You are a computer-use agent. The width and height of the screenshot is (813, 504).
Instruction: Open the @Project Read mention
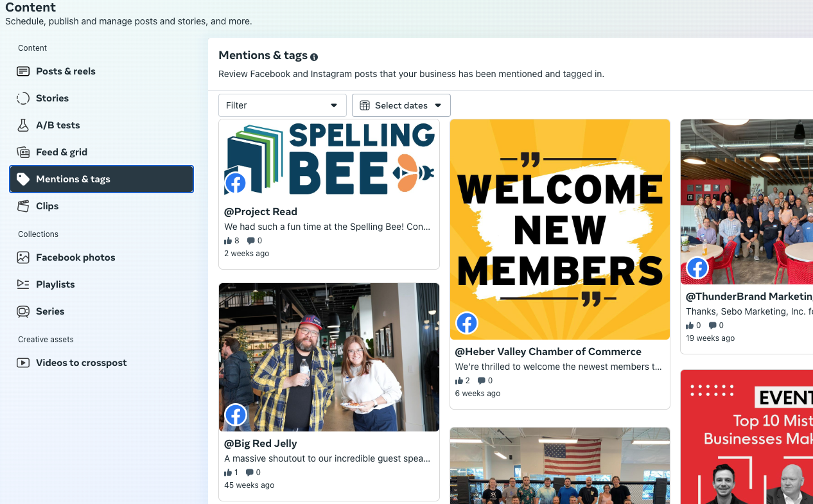point(261,212)
